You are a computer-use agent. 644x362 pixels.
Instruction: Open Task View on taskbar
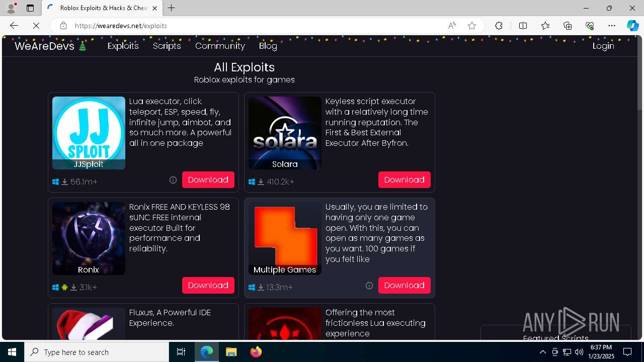[181, 352]
